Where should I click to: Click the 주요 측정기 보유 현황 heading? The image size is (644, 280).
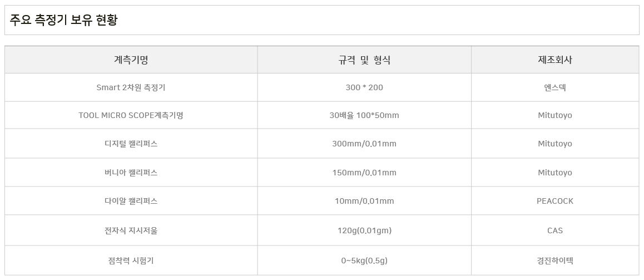tap(63, 20)
